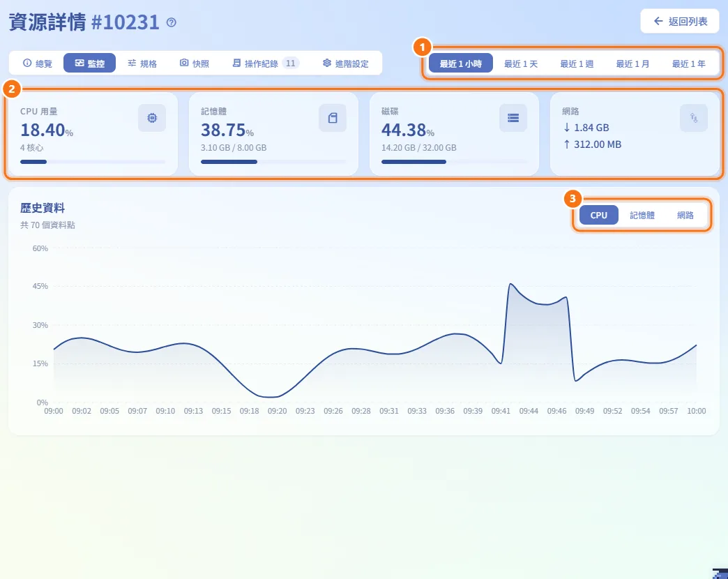The image size is (728, 579).
Task: Click the memory card icon
Action: click(x=333, y=118)
